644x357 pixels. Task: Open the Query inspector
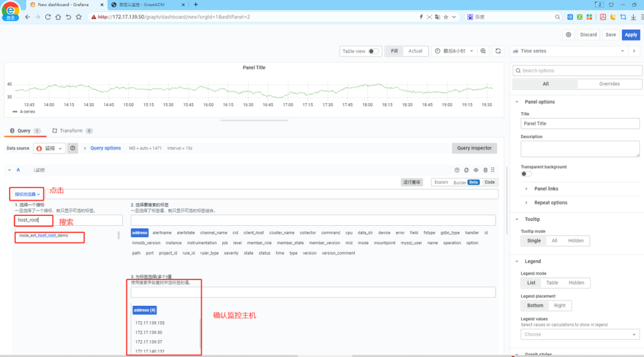tap(474, 148)
